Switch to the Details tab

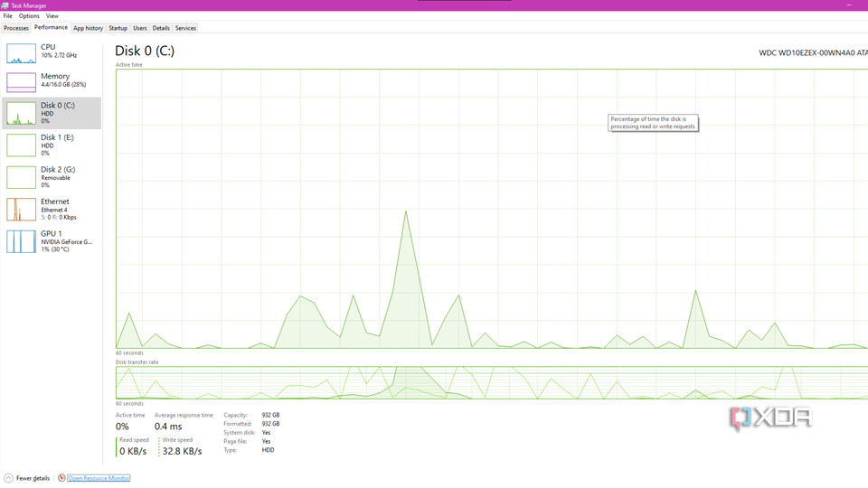(x=161, y=28)
